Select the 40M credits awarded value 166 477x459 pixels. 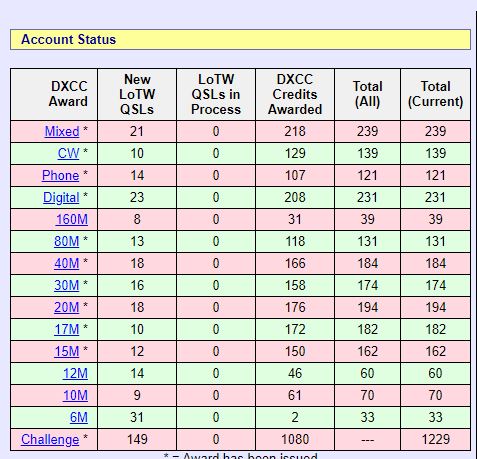click(x=295, y=263)
